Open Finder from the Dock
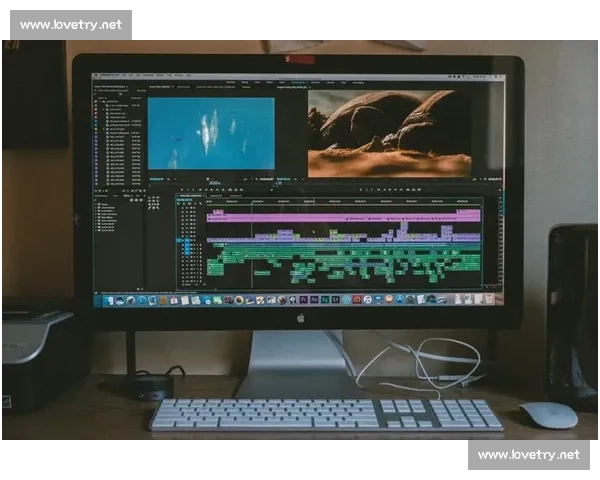 [x=103, y=300]
